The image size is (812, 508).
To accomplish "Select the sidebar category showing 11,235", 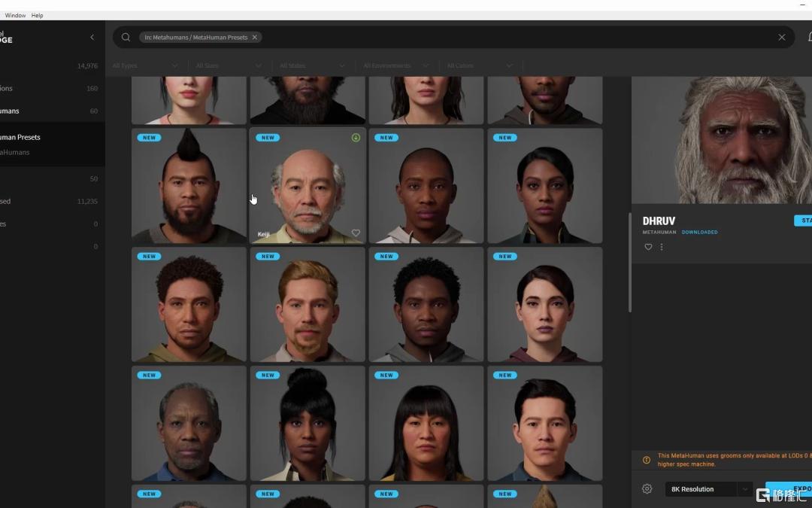I will (49, 201).
